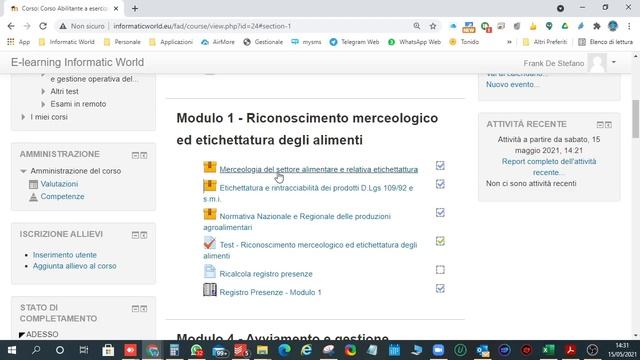Viewport: 640px width, 360px height.
Task: Open Informatic World bookmark folder
Action: [x=67, y=42]
